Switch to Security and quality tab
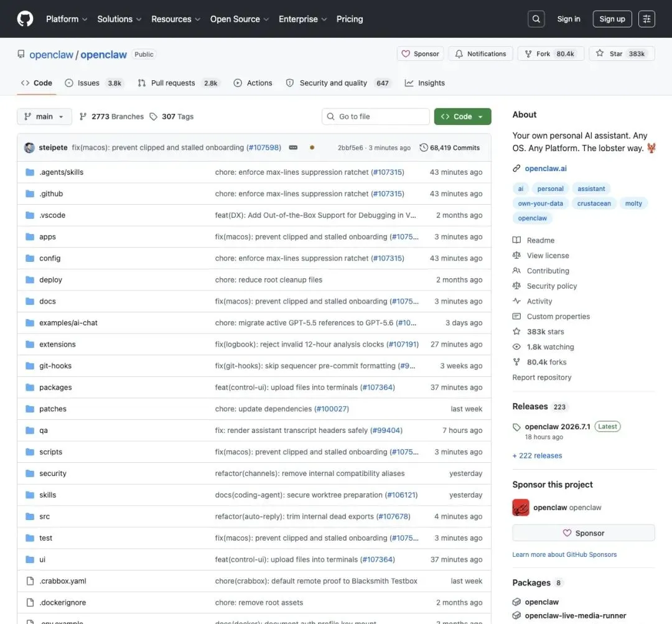Image resolution: width=672 pixels, height=624 pixels. click(x=338, y=83)
